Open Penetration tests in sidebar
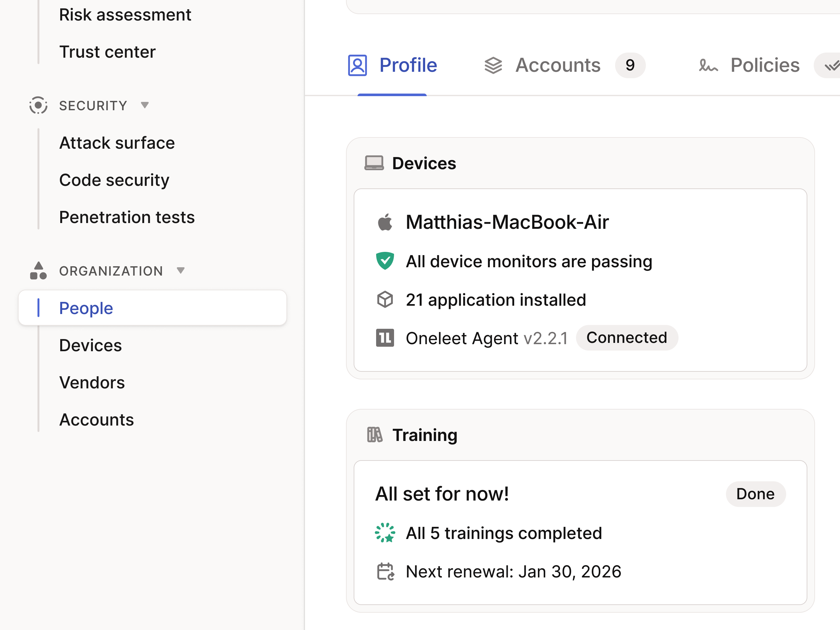 pyautogui.click(x=127, y=218)
